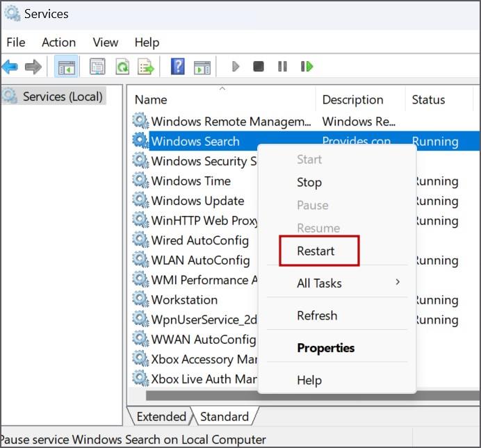
Task: Switch to the Extended tab
Action: pyautogui.click(x=161, y=417)
